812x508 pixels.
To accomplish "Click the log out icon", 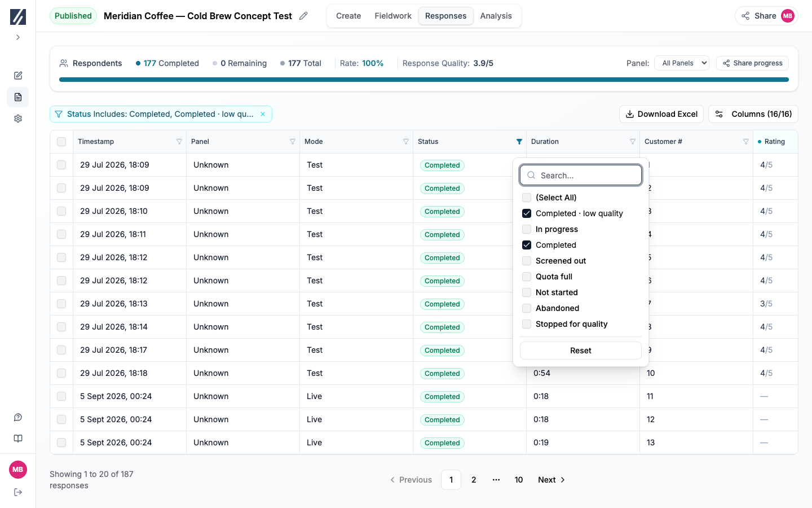I will click(18, 492).
